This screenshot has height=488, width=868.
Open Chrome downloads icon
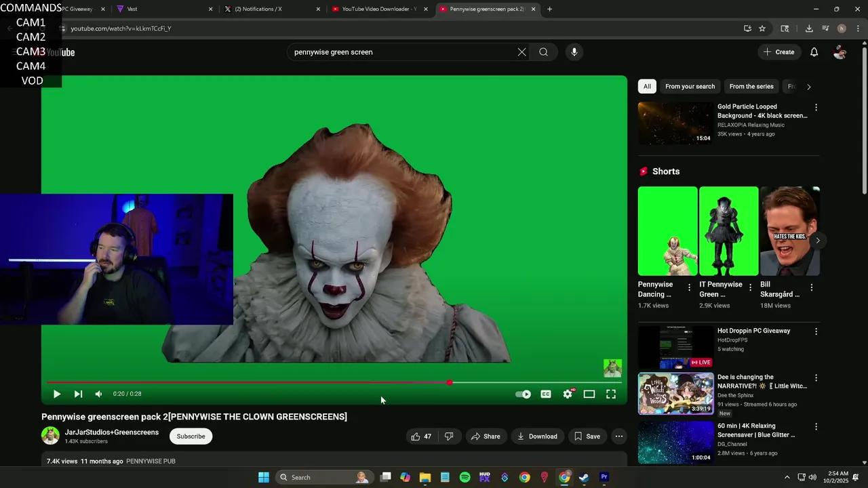pyautogui.click(x=809, y=28)
